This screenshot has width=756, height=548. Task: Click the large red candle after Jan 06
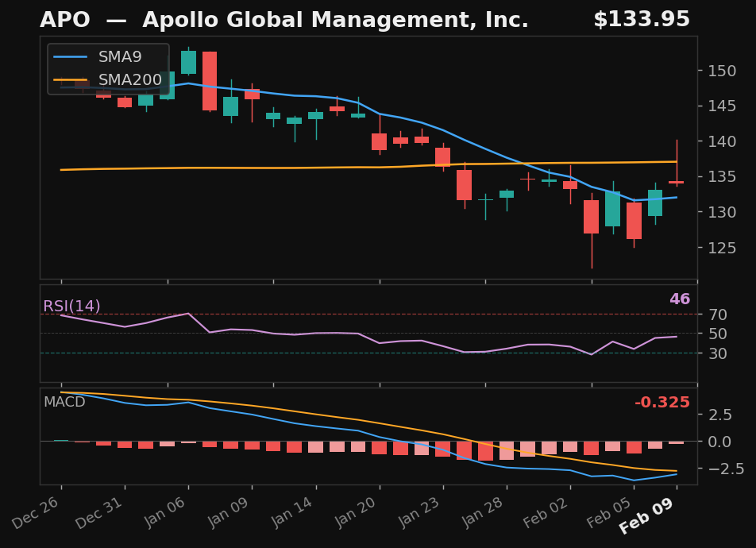pyautogui.click(x=210, y=81)
